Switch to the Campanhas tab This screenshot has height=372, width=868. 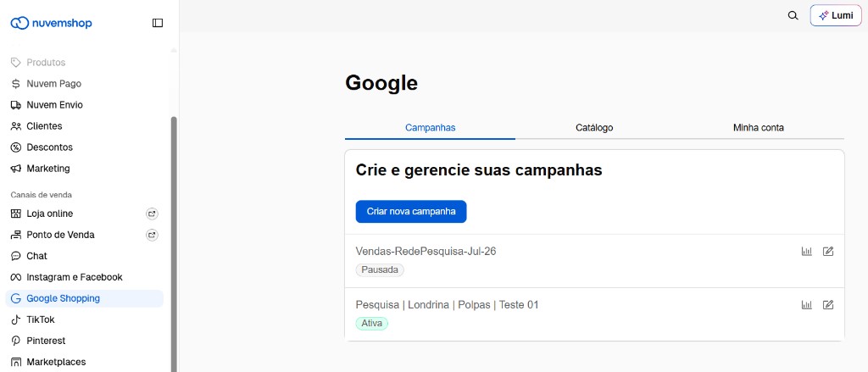point(430,128)
